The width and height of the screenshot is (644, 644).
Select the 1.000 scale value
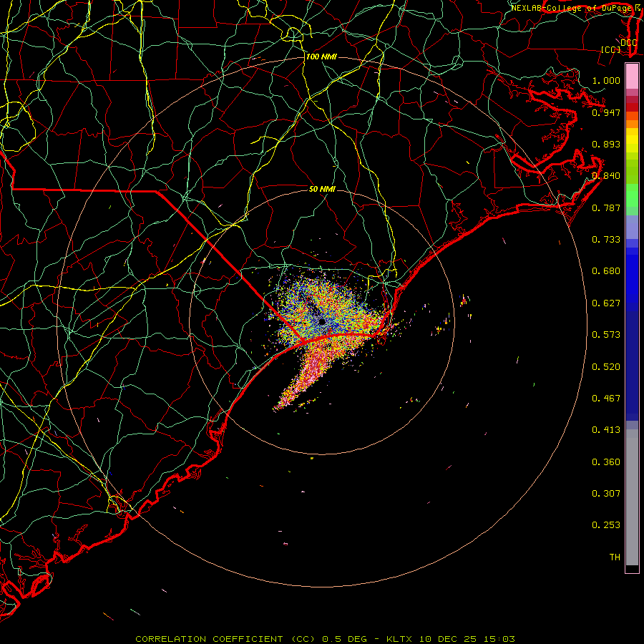[x=606, y=80]
